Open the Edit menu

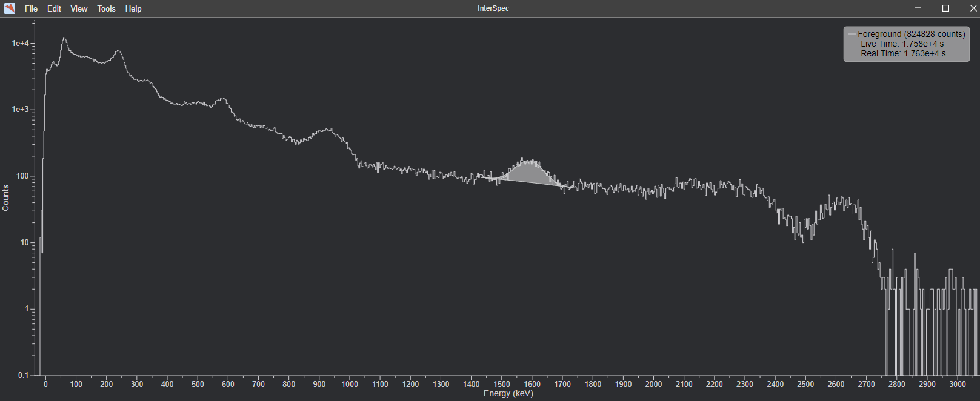point(54,8)
